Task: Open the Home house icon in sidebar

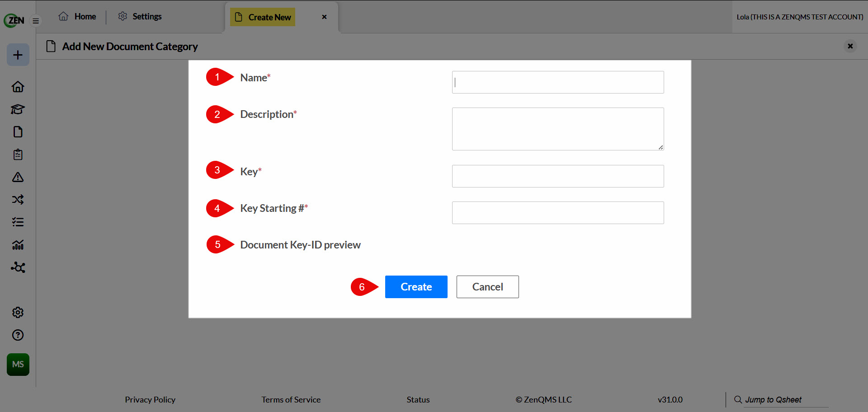Action: click(x=18, y=87)
